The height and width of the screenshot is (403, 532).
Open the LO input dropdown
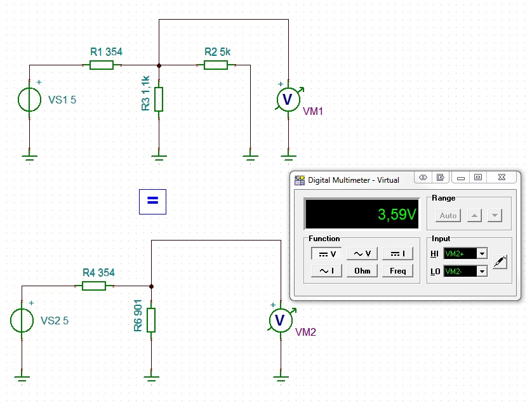tap(482, 271)
